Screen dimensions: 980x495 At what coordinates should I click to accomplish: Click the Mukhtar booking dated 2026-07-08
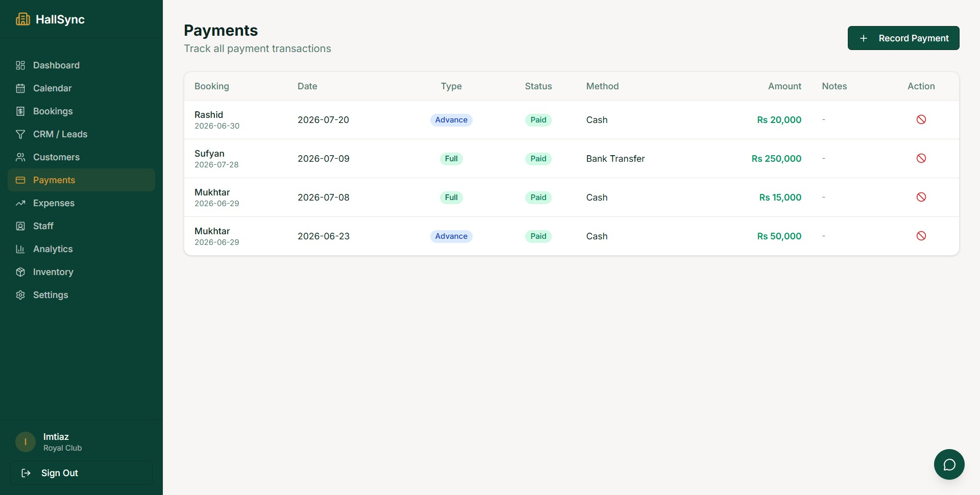212,192
